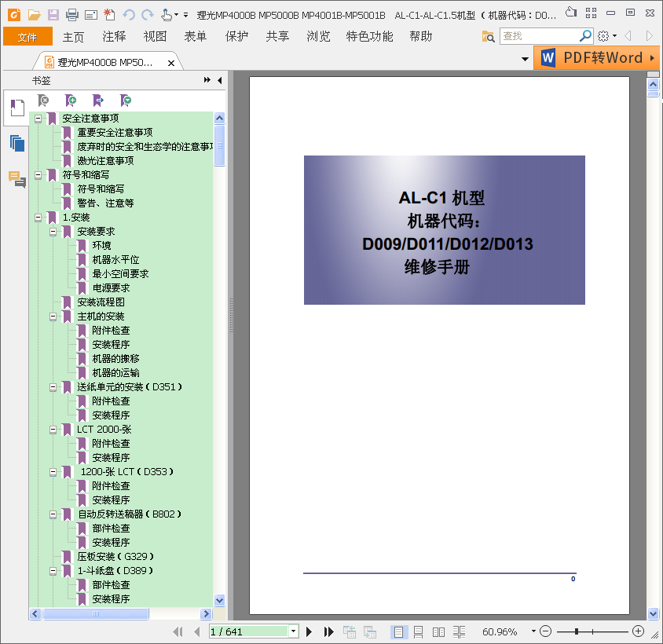Click the undo arrow icon
Image resolution: width=663 pixels, height=644 pixels.
[129, 15]
